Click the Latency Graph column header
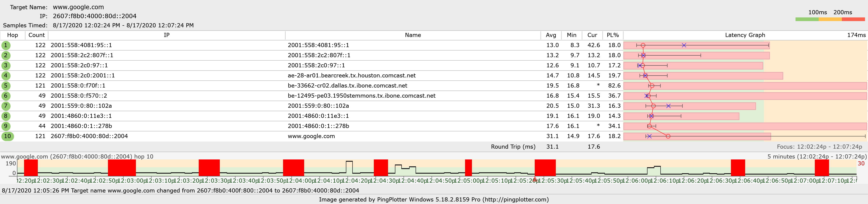This screenshot has width=868, height=204. 745,35
